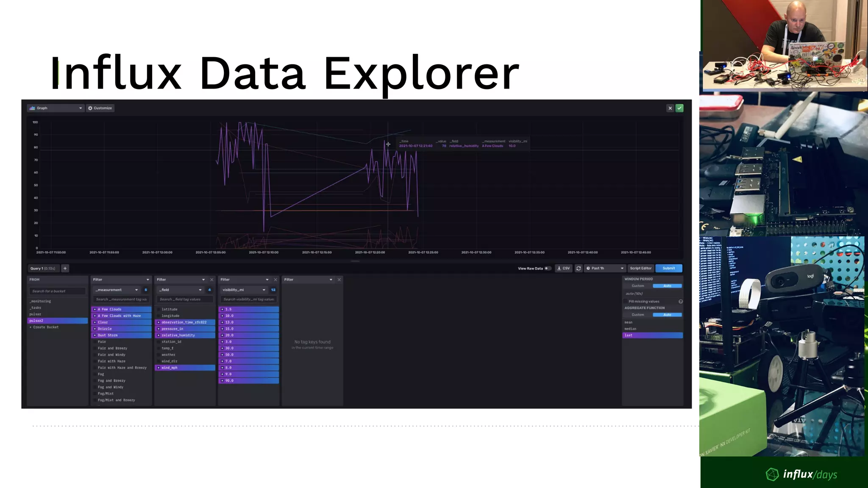Remove the _field filter with its X
The height and width of the screenshot is (488, 868).
(211, 280)
